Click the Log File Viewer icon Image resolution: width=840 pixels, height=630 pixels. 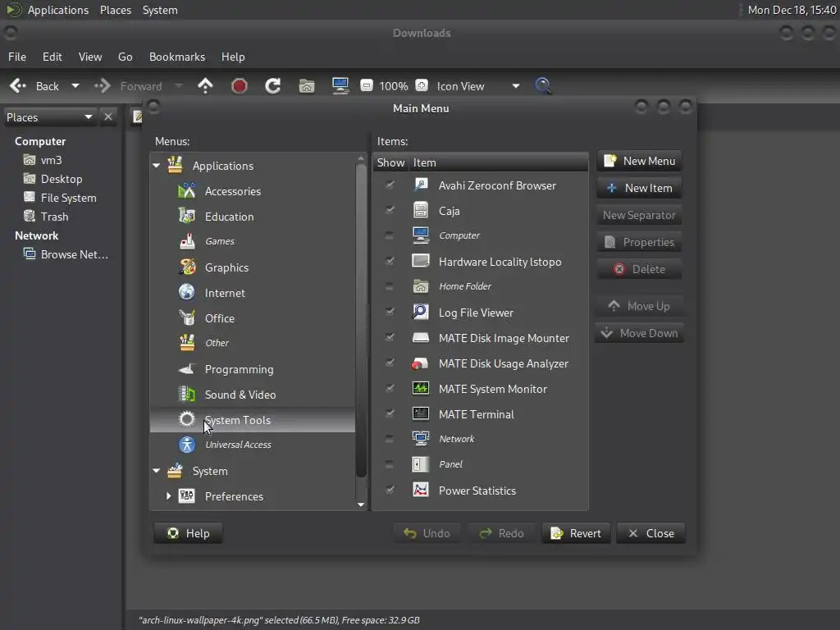(421, 312)
